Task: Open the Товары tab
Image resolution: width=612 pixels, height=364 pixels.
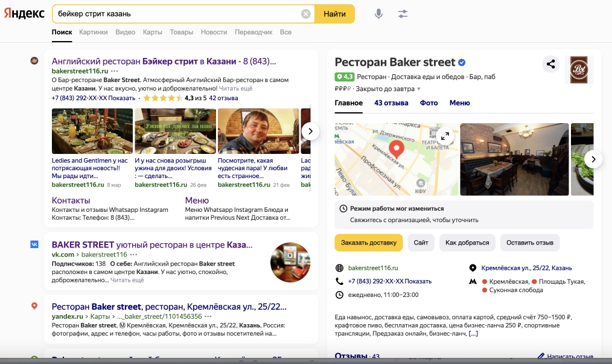Action: pos(182,32)
